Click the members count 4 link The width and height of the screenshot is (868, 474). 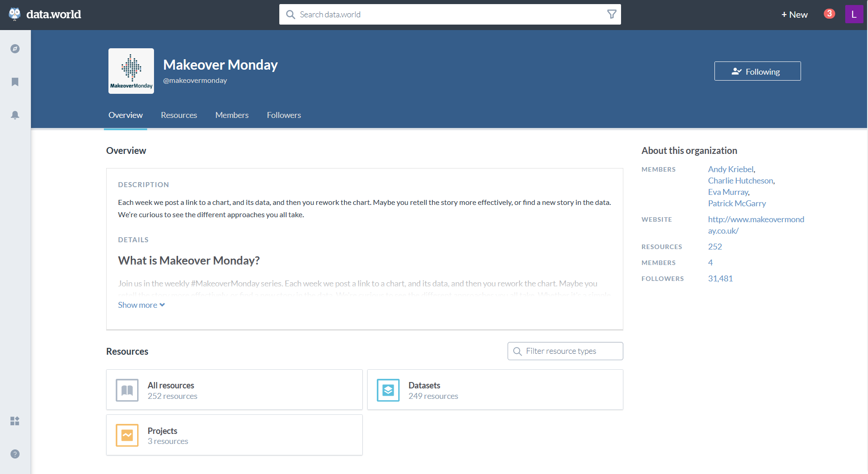(x=710, y=263)
